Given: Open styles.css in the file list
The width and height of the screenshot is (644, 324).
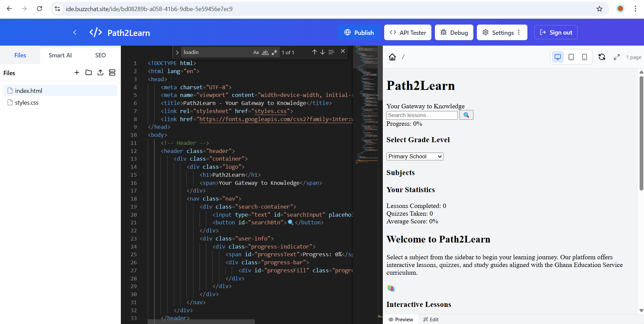Looking at the screenshot, I should point(60,102).
